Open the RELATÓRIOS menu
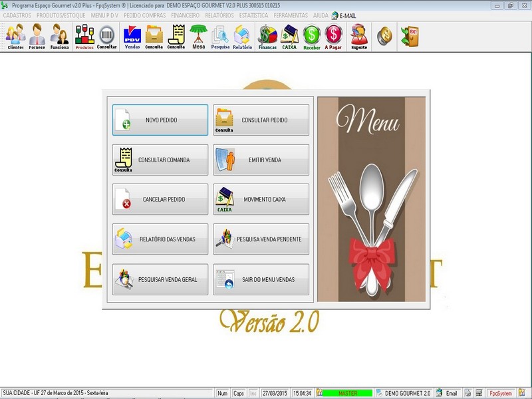 click(219, 15)
